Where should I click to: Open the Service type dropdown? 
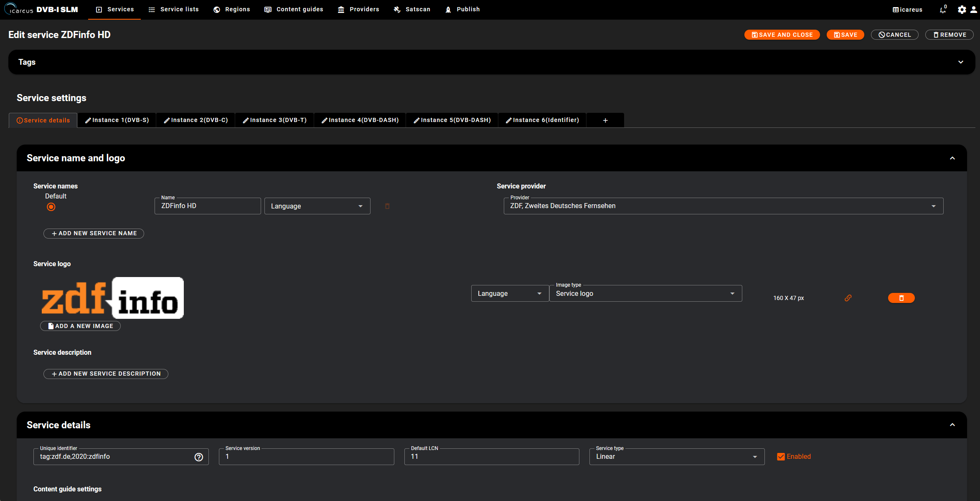(677, 457)
